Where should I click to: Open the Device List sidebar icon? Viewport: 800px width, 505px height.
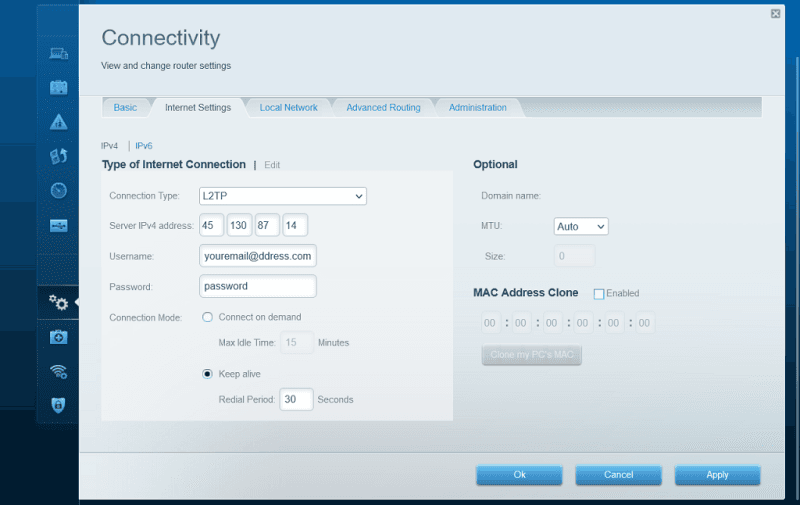click(58, 52)
